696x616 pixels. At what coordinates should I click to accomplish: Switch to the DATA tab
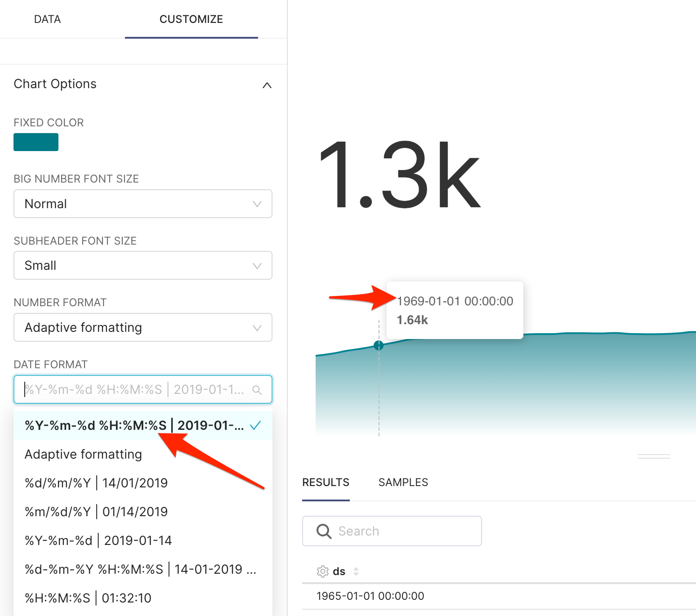pyautogui.click(x=47, y=19)
